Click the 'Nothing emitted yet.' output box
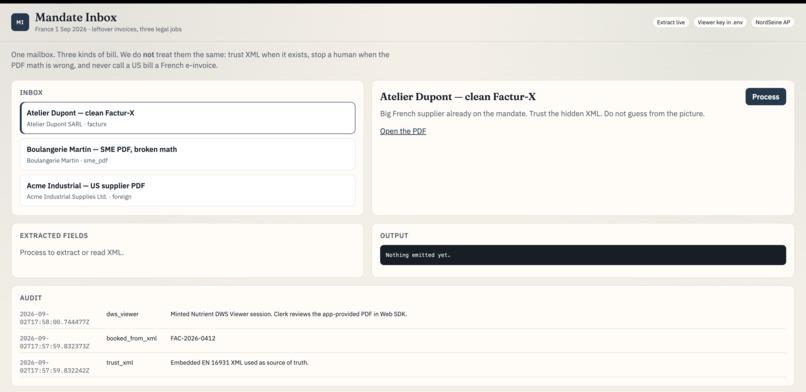Viewport: 806px width, 392px height. point(583,255)
